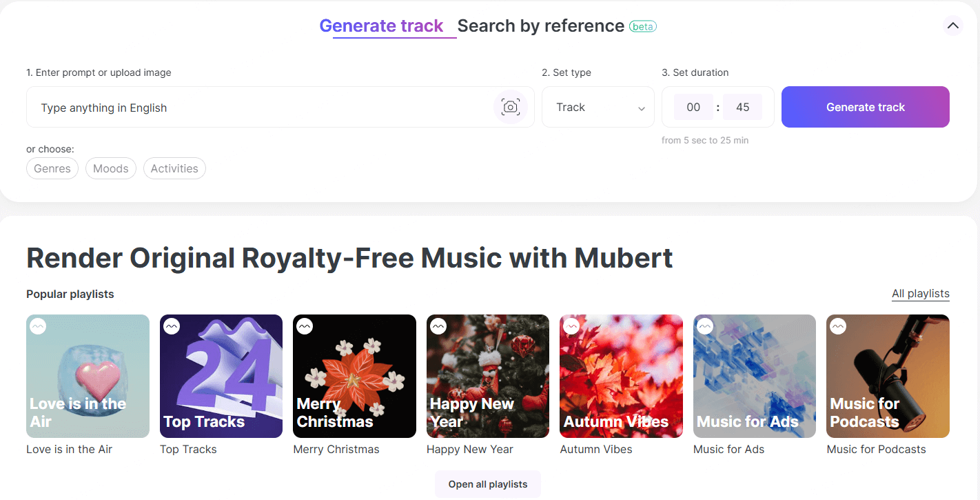Click wave icon on Music for Podcasts cover
980x500 pixels.
[838, 327]
